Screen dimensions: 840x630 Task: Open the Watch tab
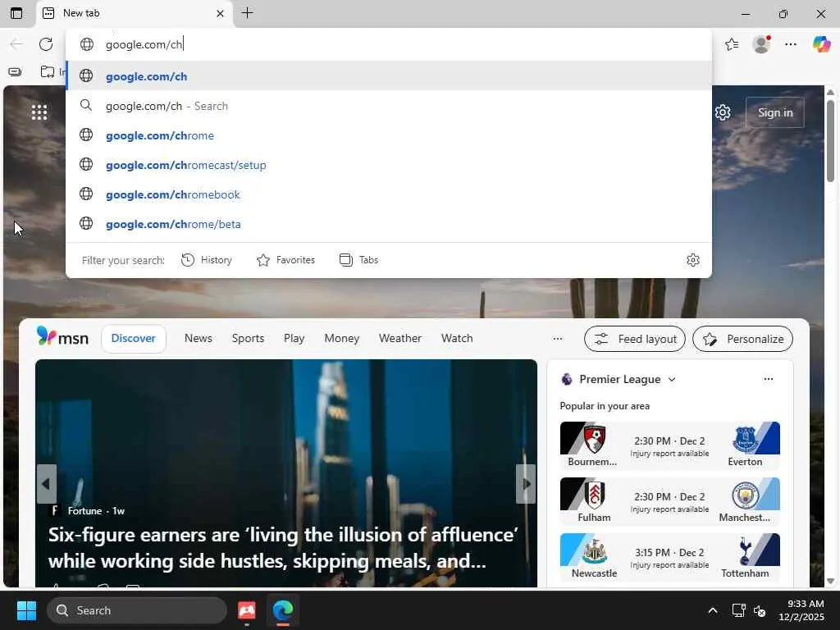click(457, 339)
